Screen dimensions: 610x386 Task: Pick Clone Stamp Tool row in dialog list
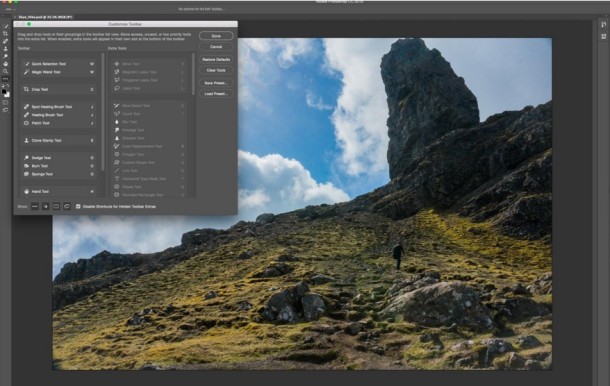click(59, 140)
